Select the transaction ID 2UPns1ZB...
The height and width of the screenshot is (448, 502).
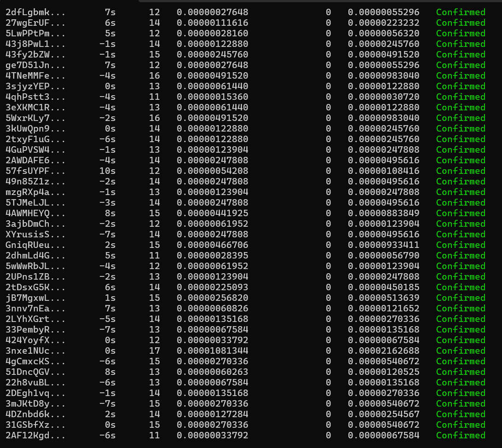point(35,276)
